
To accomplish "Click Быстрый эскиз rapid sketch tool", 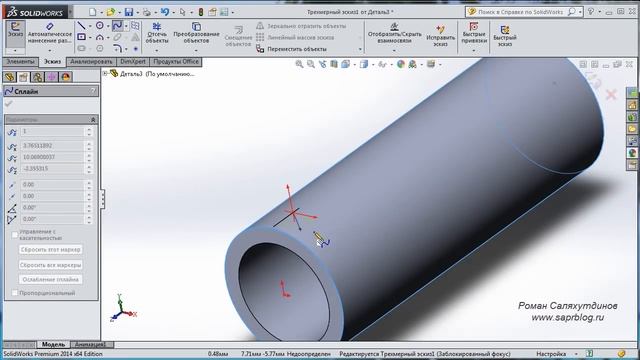I will point(505,35).
